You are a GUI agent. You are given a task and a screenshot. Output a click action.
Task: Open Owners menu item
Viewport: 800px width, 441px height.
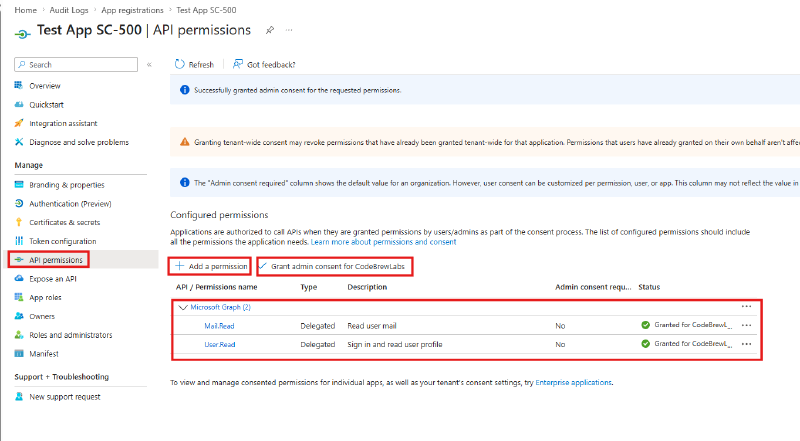[x=42, y=316]
